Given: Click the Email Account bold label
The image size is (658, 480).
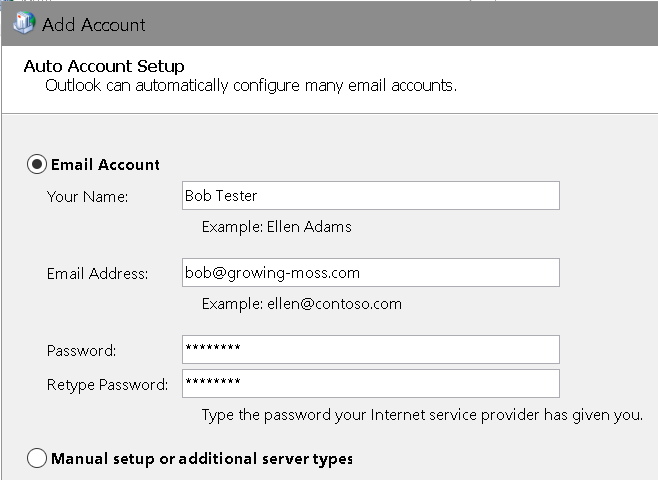Looking at the screenshot, I should point(105,165).
